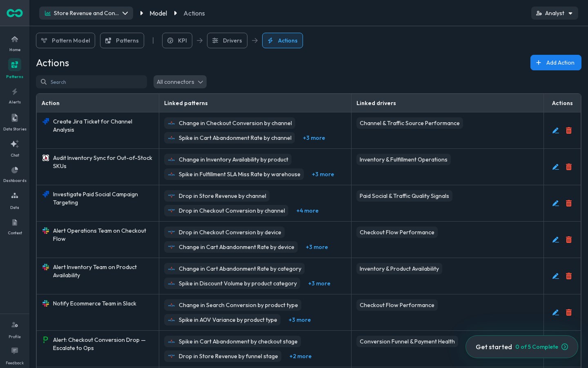This screenshot has width=588, height=368.
Task: Open Drop in Checkout Conversion by device
Action: (x=224, y=232)
